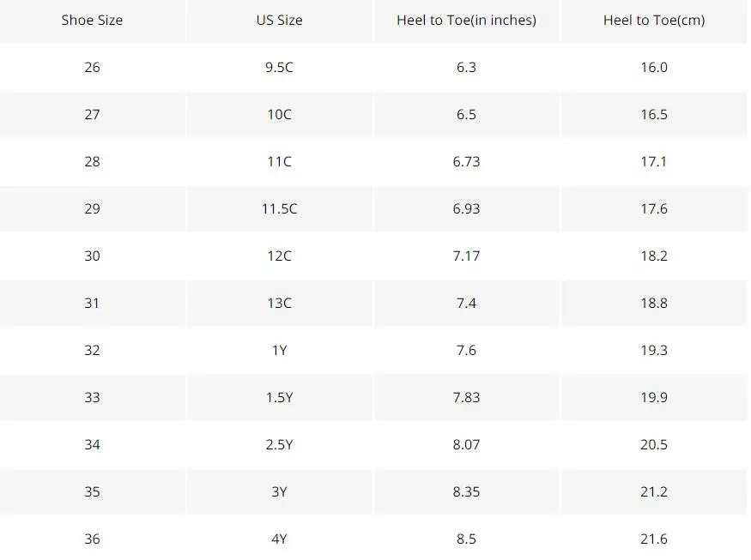Click the 10C US size cell

click(x=279, y=114)
